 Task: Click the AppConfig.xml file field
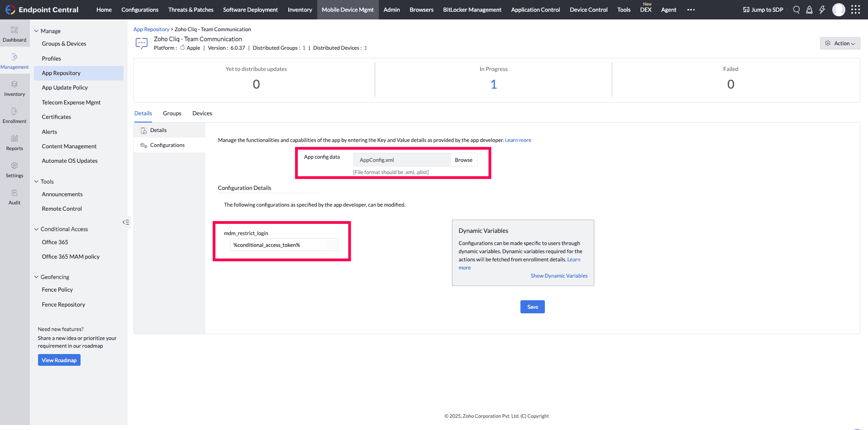pos(402,160)
